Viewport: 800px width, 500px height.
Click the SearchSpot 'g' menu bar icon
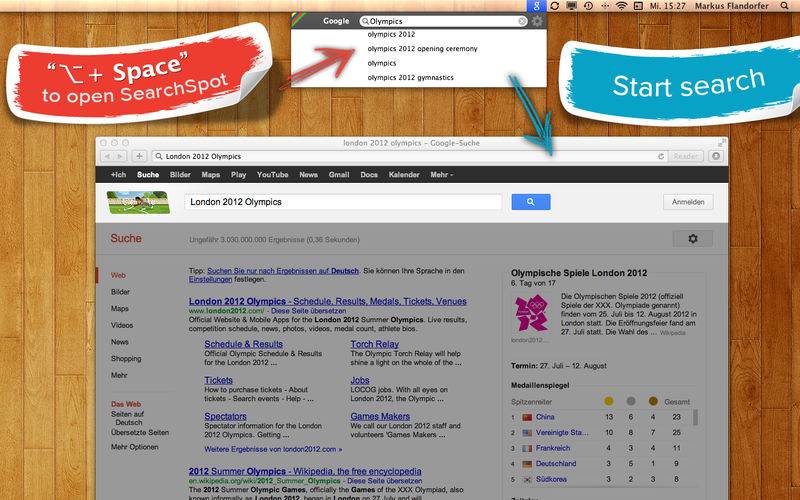(x=536, y=6)
